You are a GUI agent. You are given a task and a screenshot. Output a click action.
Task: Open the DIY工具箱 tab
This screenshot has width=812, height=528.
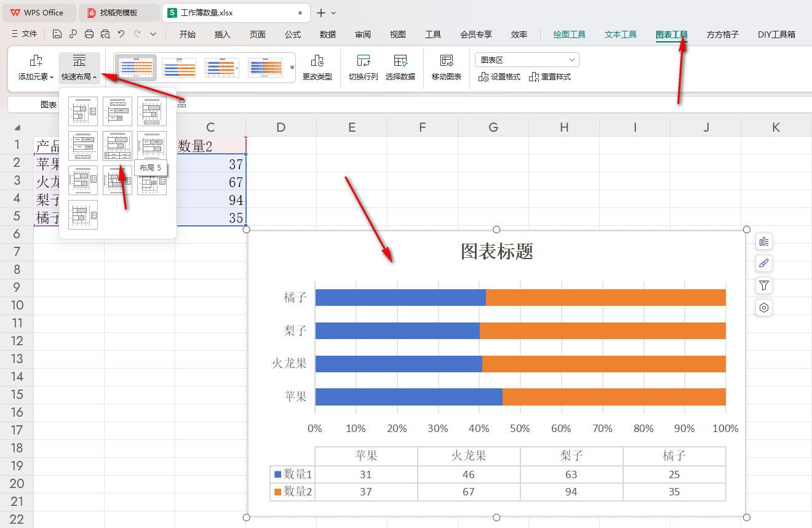pos(777,34)
